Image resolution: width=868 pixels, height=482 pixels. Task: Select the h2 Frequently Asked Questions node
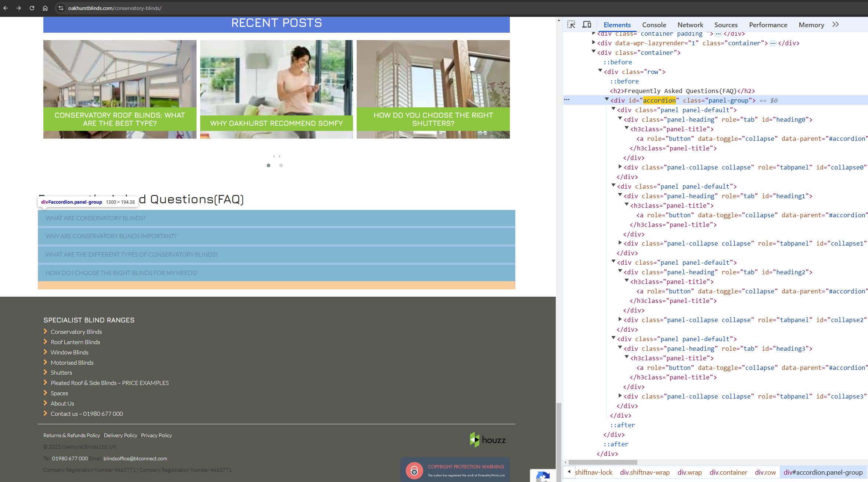(x=682, y=91)
